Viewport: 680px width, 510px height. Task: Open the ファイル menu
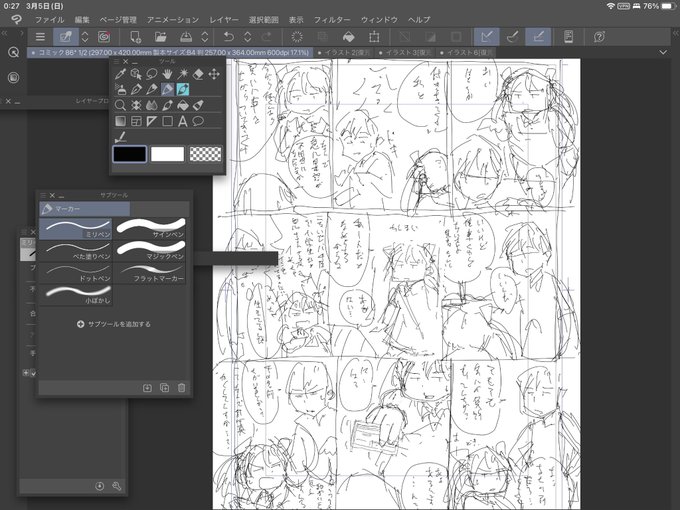coord(49,20)
